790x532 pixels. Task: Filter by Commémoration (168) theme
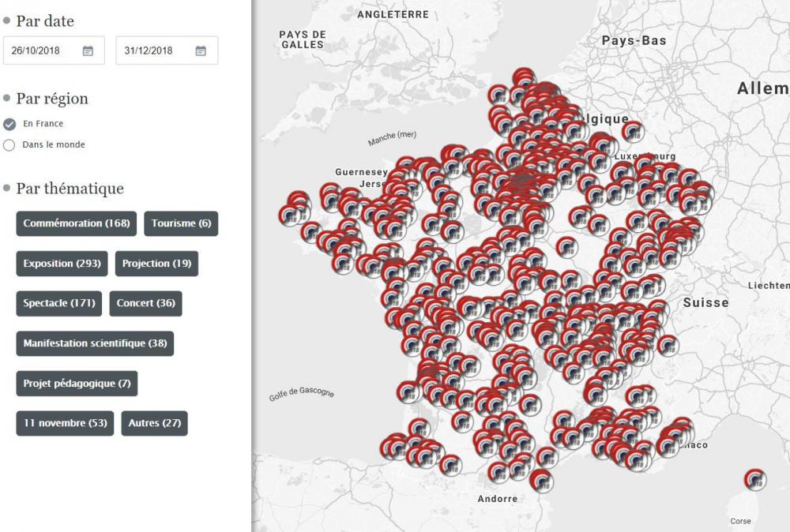pyautogui.click(x=77, y=223)
